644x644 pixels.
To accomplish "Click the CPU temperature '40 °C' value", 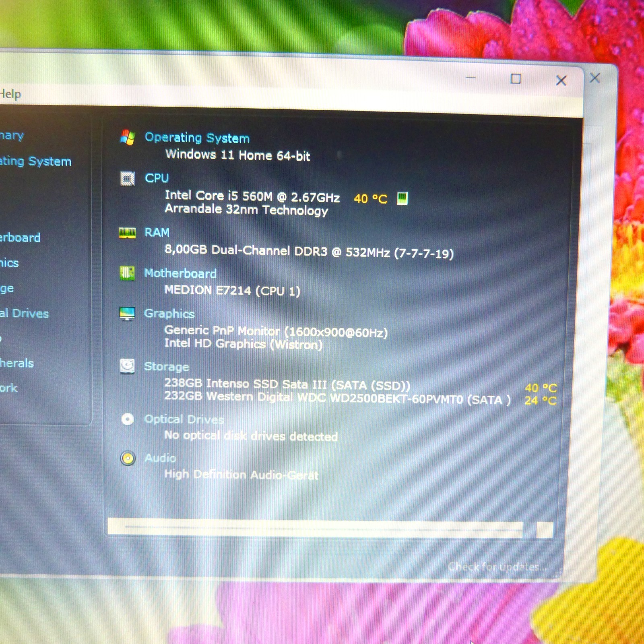I will point(370,198).
